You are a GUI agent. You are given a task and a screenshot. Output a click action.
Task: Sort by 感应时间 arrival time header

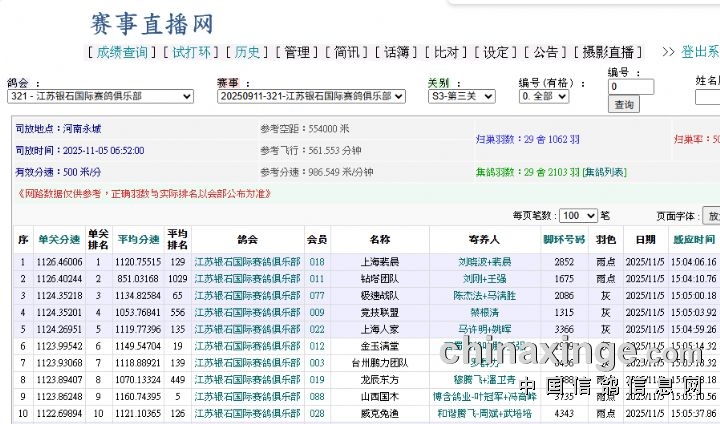click(x=693, y=240)
